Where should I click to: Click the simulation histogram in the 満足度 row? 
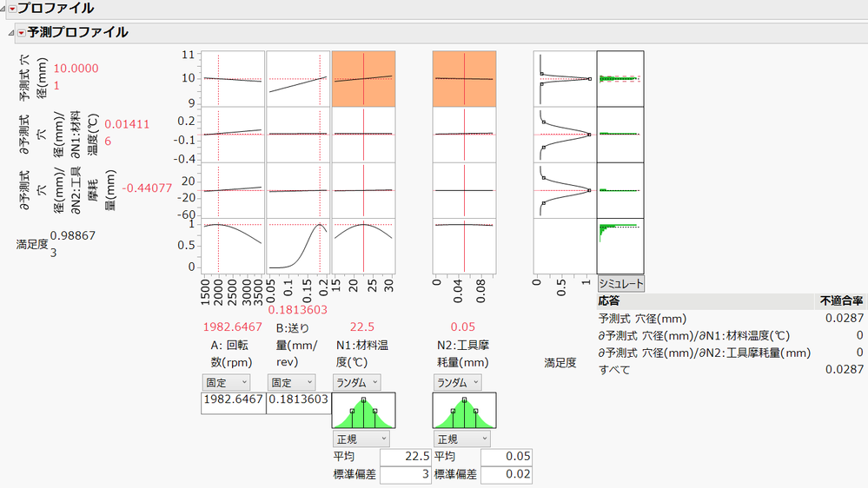pyautogui.click(x=620, y=247)
